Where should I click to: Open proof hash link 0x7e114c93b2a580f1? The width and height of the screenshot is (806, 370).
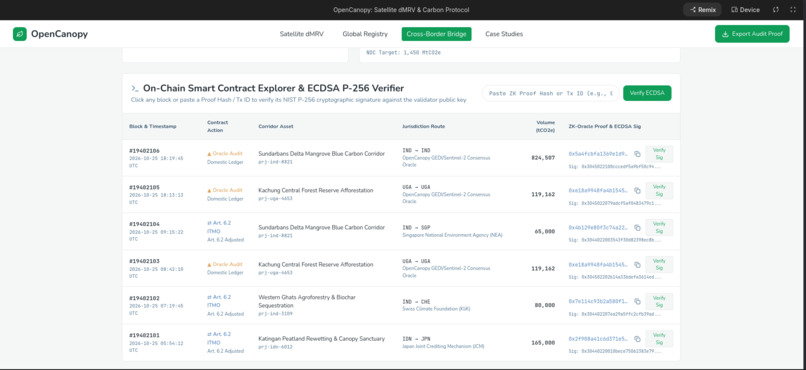(x=598, y=302)
